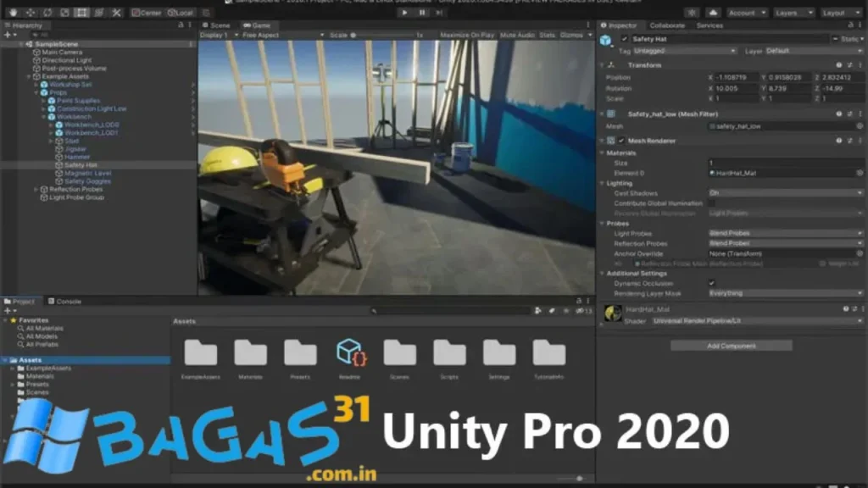The width and height of the screenshot is (868, 488).
Task: Open the Layout dropdown
Action: tap(840, 12)
